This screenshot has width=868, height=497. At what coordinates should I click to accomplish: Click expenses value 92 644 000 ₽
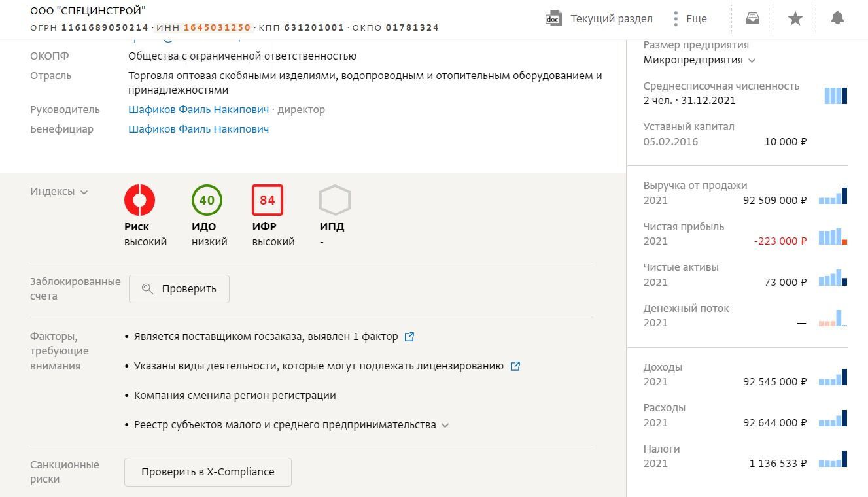(775, 423)
